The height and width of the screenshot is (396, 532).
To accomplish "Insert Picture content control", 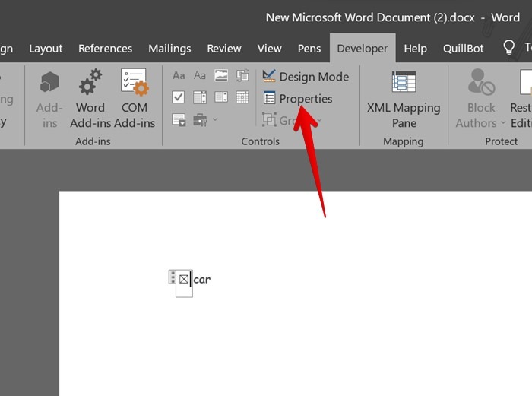I will 221,75.
